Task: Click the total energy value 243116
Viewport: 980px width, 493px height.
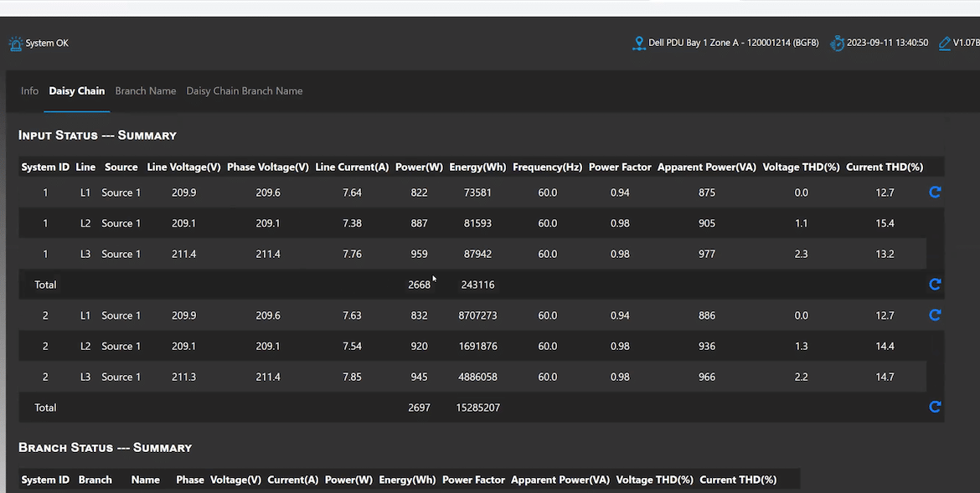Action: [x=477, y=285]
